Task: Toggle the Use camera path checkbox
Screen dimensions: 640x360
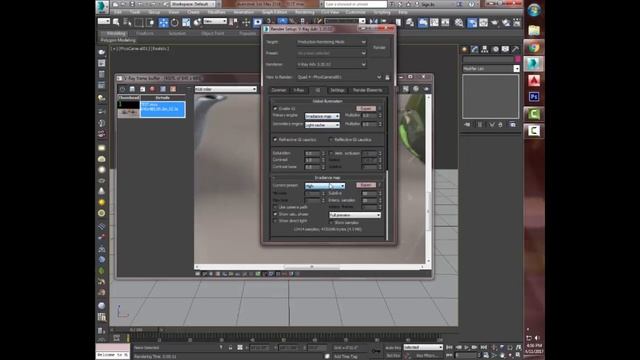Action: [x=275, y=207]
